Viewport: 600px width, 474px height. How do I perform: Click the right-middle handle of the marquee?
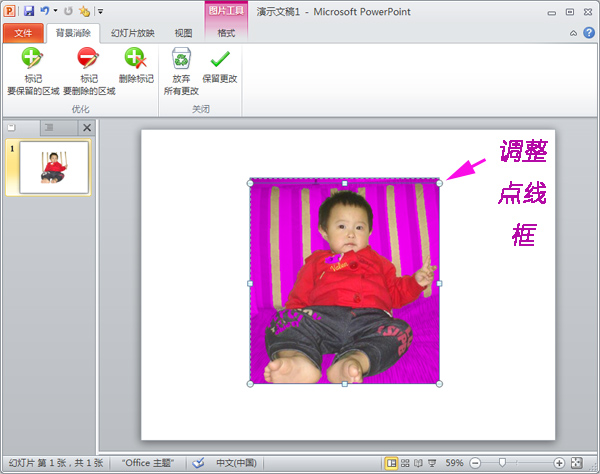point(439,283)
